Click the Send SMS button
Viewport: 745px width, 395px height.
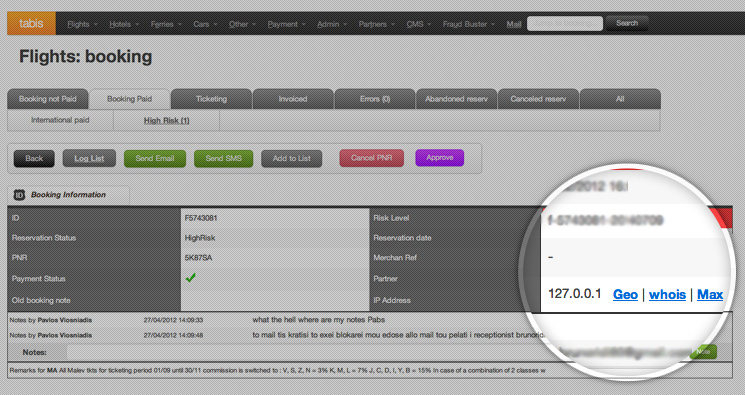[223, 158]
